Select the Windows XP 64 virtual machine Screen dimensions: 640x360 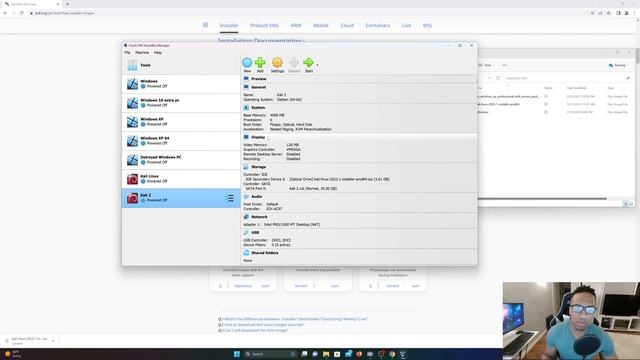181,141
